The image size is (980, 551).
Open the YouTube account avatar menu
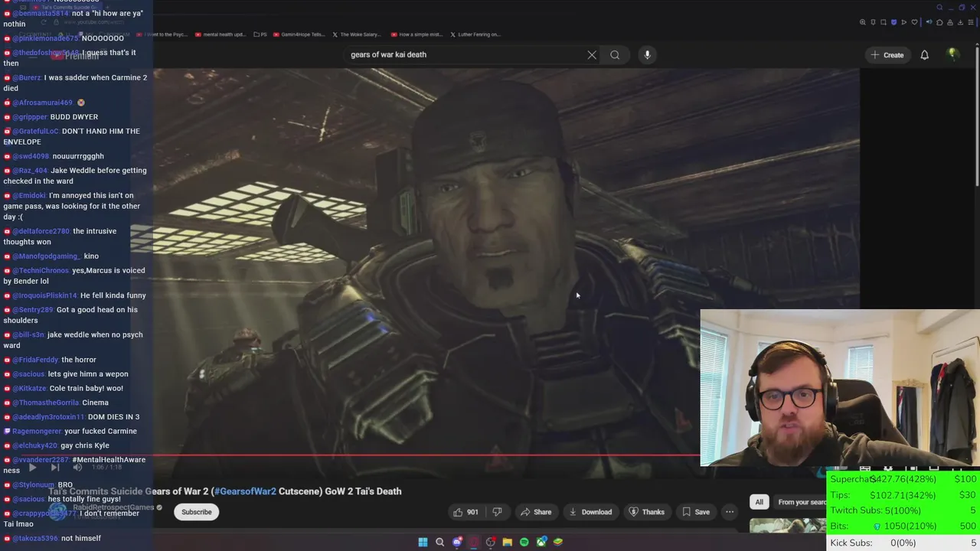pos(953,54)
